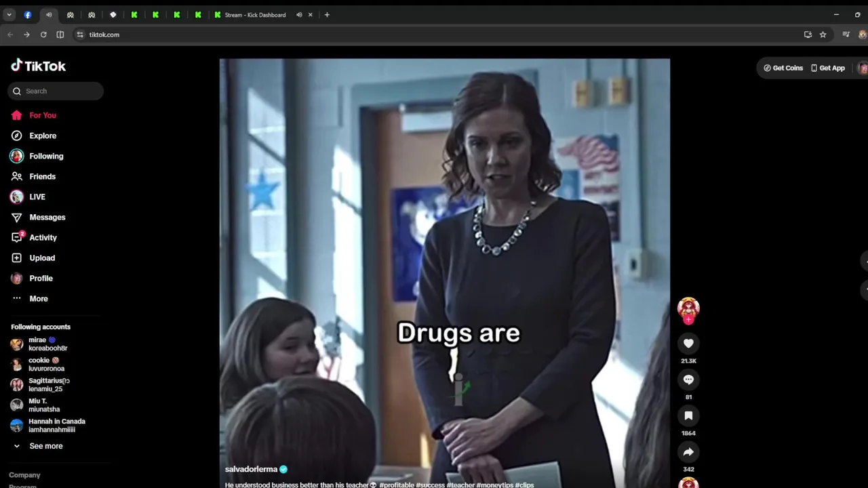Click the #profitable hashtag in the caption
868x488 pixels.
pyautogui.click(x=397, y=485)
